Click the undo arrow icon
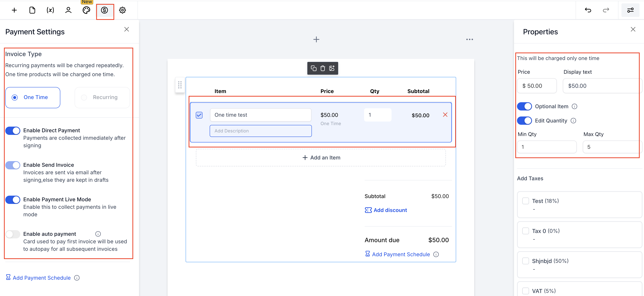 (588, 10)
